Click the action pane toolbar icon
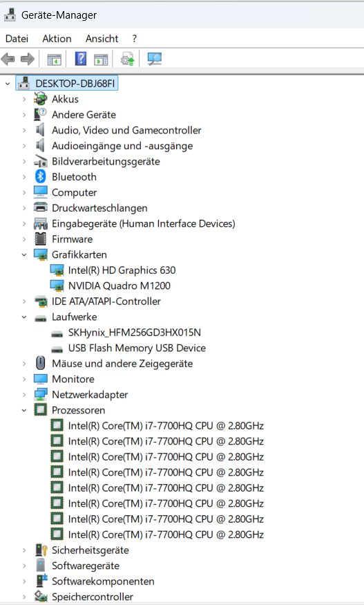Viewport: 364px width, 605px height. point(101,59)
